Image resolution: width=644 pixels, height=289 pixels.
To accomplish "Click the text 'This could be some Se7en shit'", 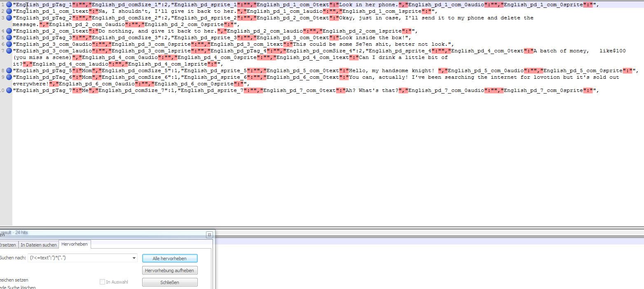I will tap(340, 45).
